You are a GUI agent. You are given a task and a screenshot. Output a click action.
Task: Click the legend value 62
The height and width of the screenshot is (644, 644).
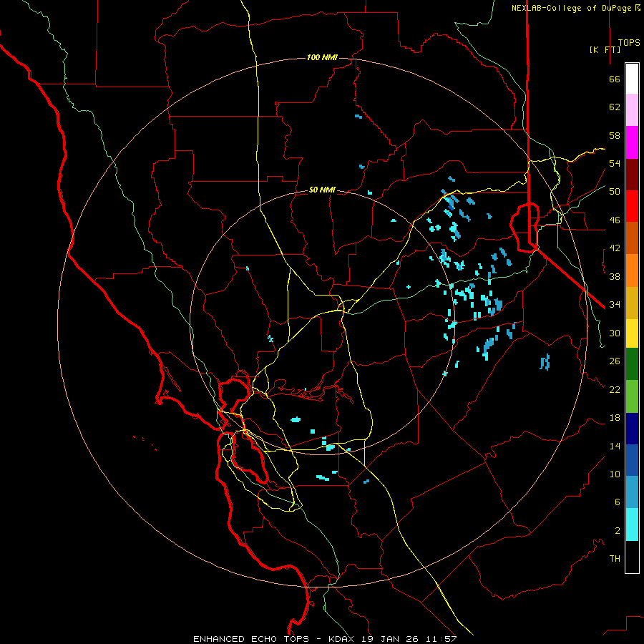[615, 107]
